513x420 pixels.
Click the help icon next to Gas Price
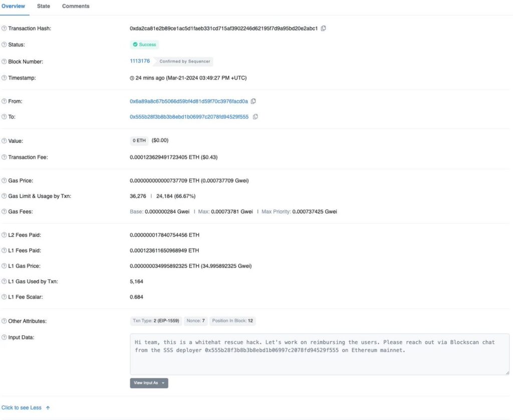(x=4, y=180)
